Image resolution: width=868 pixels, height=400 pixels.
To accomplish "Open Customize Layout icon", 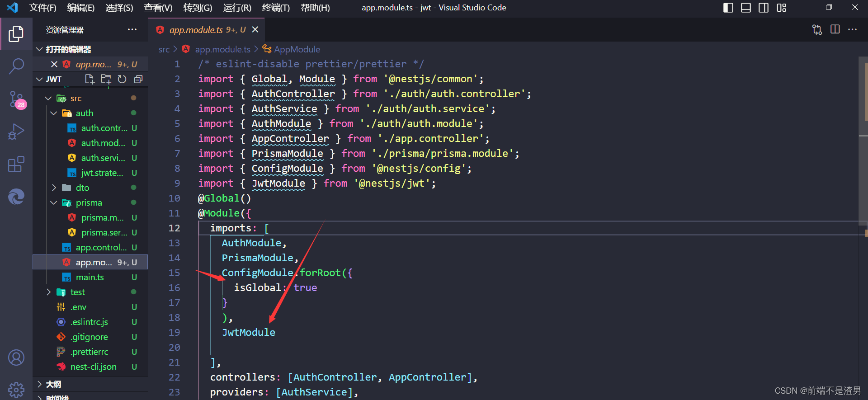I will [x=782, y=8].
